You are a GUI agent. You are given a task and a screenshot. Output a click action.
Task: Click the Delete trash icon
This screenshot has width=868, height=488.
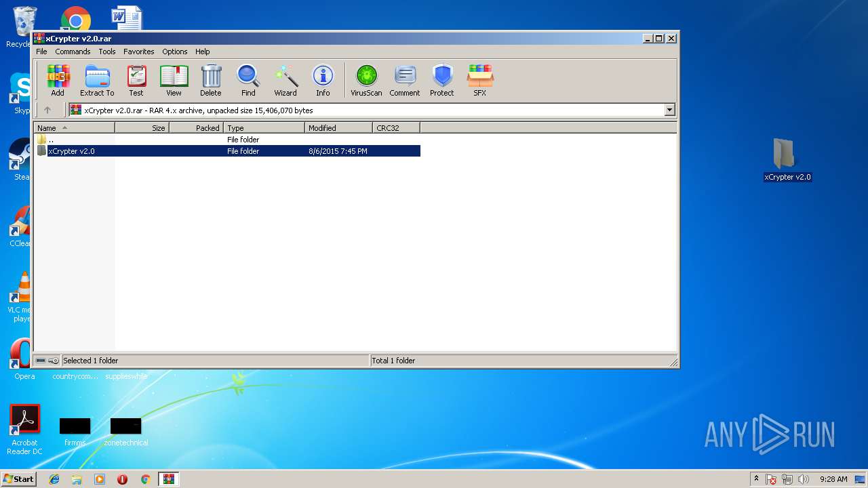pos(211,81)
